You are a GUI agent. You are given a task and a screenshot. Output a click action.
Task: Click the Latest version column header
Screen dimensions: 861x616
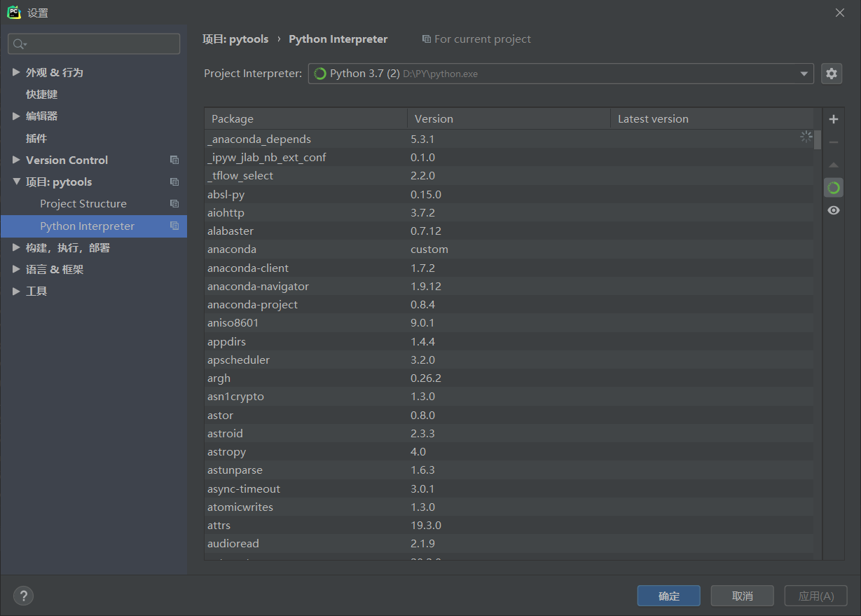coord(712,119)
